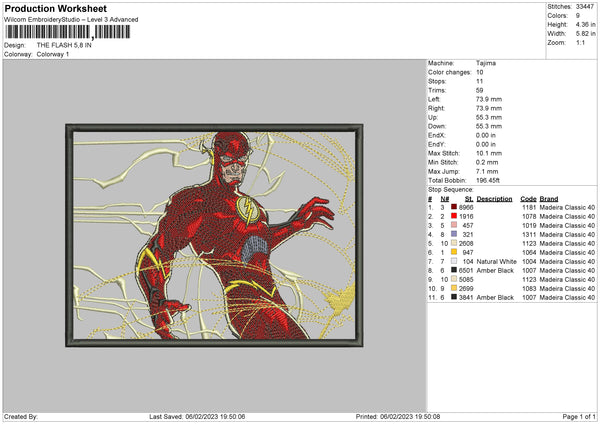Click the 'Printed: 06/02/2023 19:50:08' footer text
Viewport: 600px width, 424px height.
(x=398, y=416)
